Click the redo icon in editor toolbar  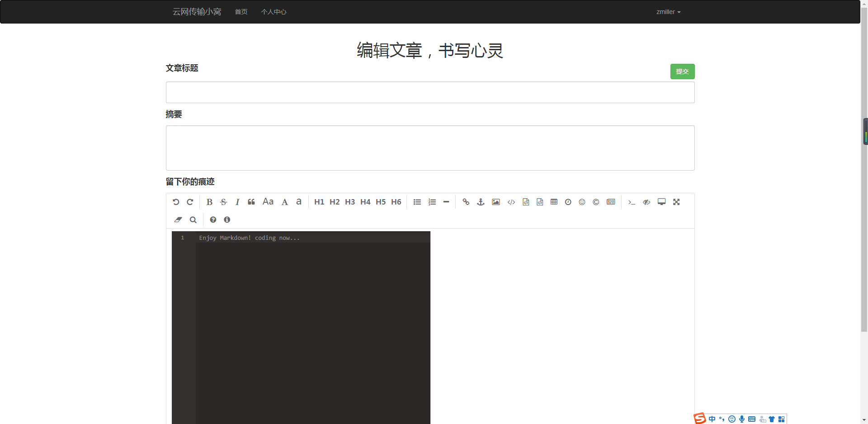click(190, 202)
